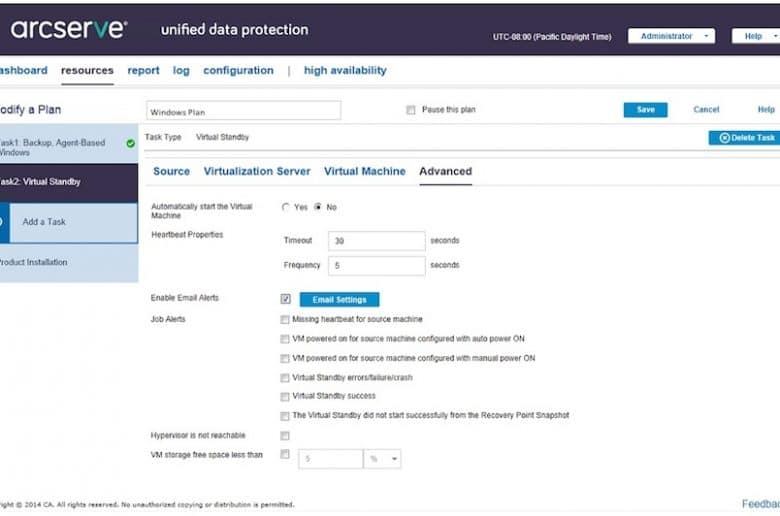Open the Help dropdown in the header
This screenshot has height=516, width=780.
click(756, 36)
